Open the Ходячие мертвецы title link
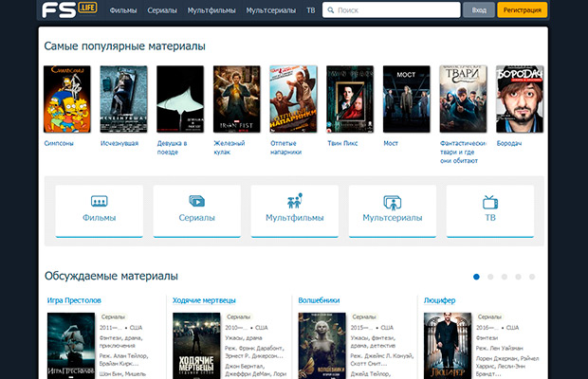Screen dimensions: 588x379 [x=204, y=300]
